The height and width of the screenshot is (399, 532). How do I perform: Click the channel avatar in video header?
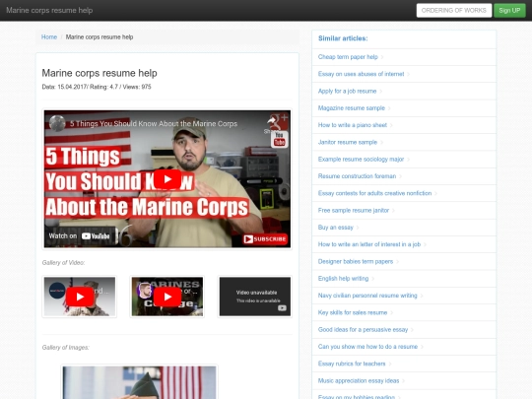click(x=57, y=123)
